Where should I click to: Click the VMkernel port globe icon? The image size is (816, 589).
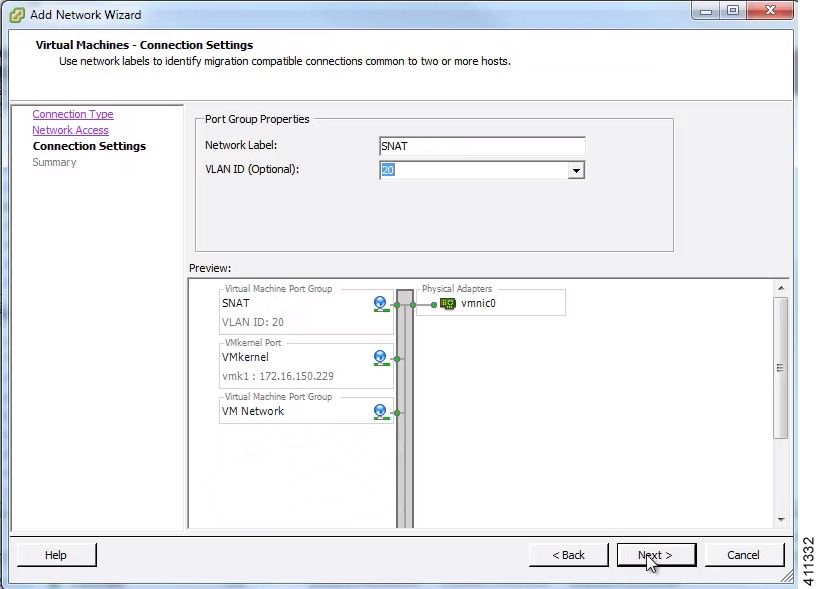click(381, 358)
